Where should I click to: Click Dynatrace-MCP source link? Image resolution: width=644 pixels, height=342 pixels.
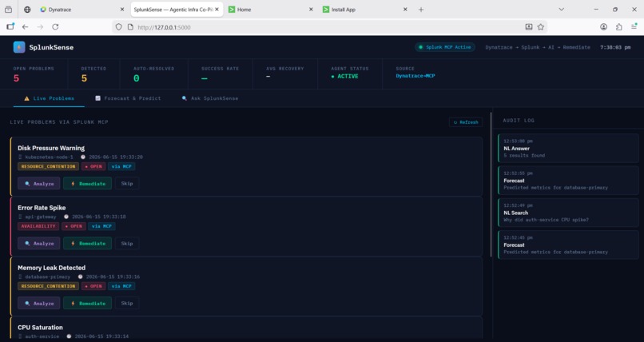coord(415,76)
